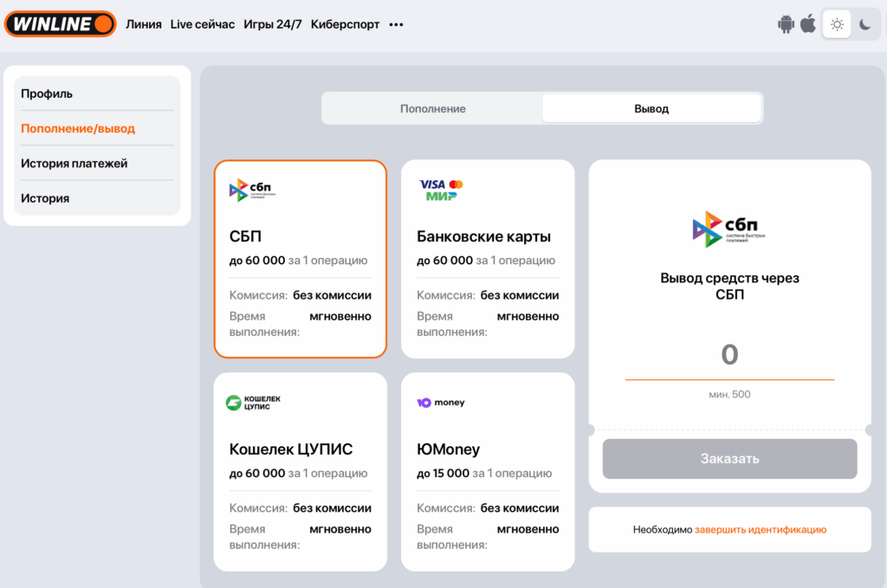Click мгновенно in Кошелек ЦУПИС card
This screenshot has height=588, width=887.
(340, 529)
